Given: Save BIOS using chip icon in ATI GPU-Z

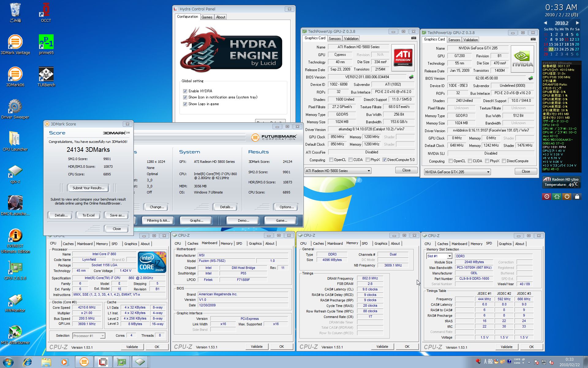Looking at the screenshot, I should (x=411, y=77).
